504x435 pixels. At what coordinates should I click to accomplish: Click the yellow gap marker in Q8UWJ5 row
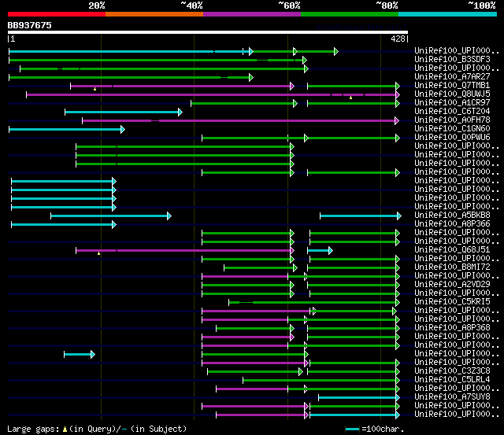tap(350, 98)
